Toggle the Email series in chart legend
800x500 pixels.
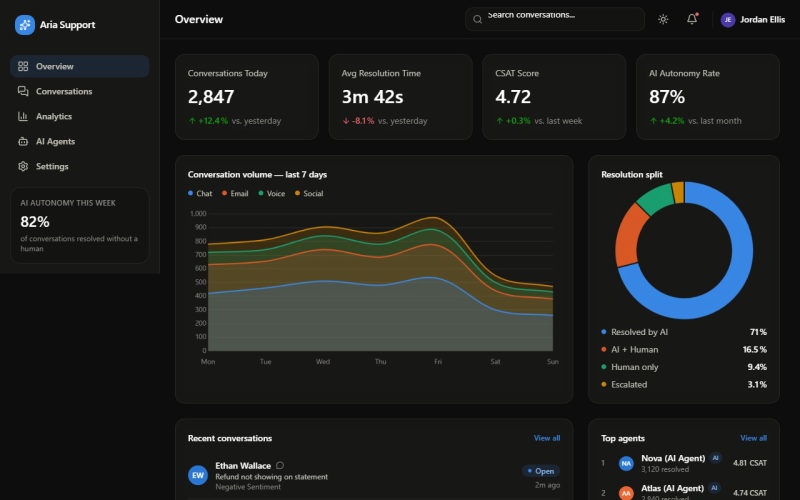[x=235, y=193]
